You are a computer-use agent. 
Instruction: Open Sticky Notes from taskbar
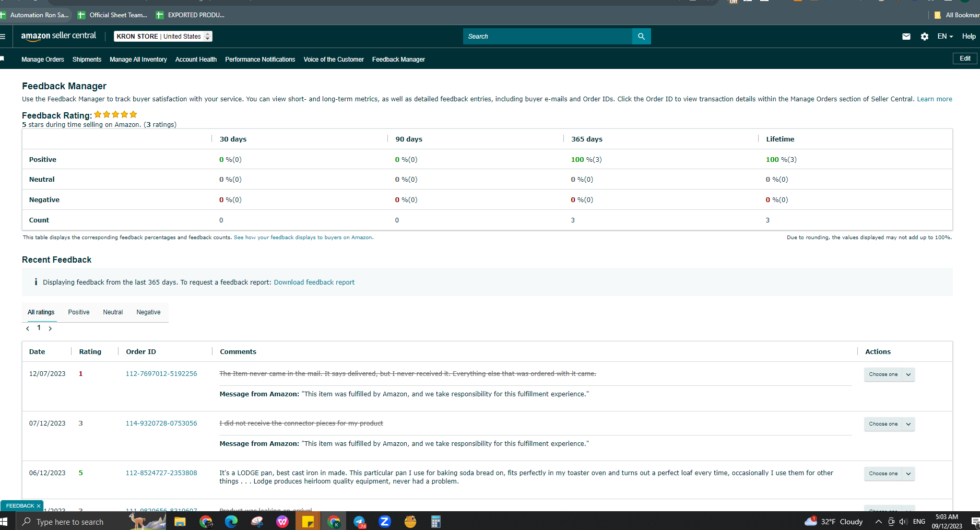(308, 522)
